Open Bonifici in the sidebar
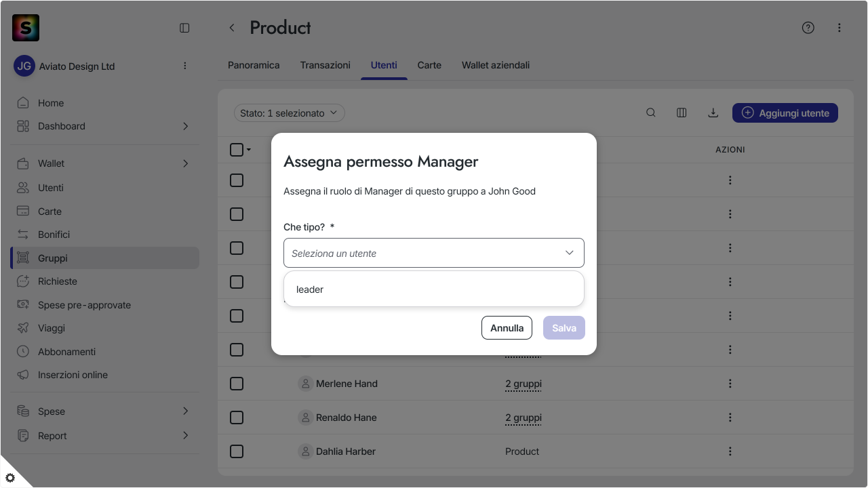868x488 pixels. [105, 235]
